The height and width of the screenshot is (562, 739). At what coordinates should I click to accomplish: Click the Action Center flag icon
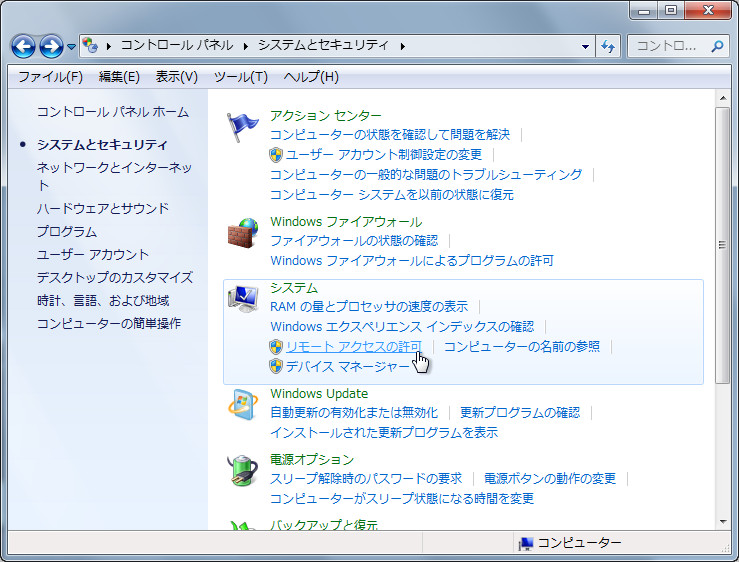tap(242, 127)
